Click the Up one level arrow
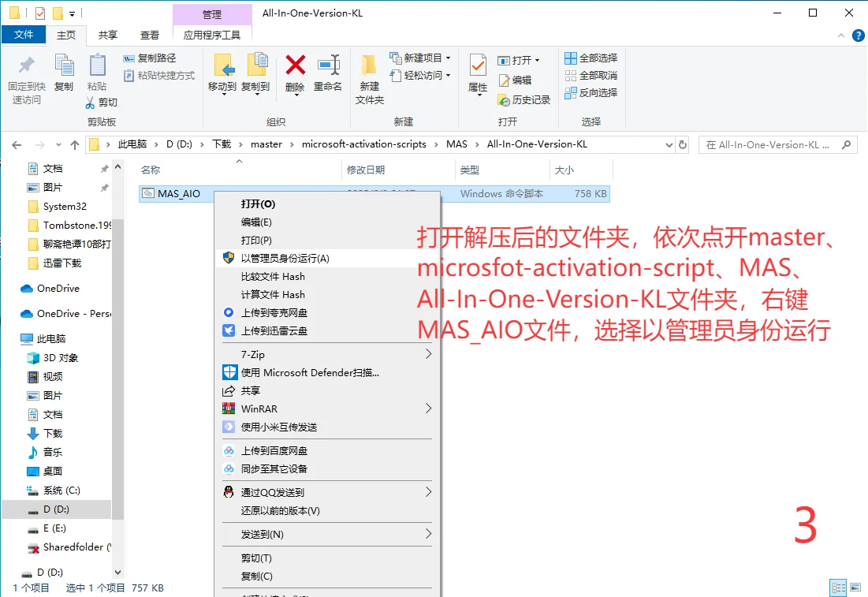868x597 pixels. 75,145
